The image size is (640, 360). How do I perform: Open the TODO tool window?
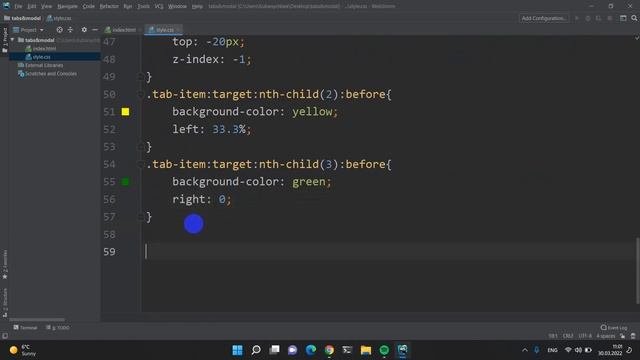coord(58,328)
